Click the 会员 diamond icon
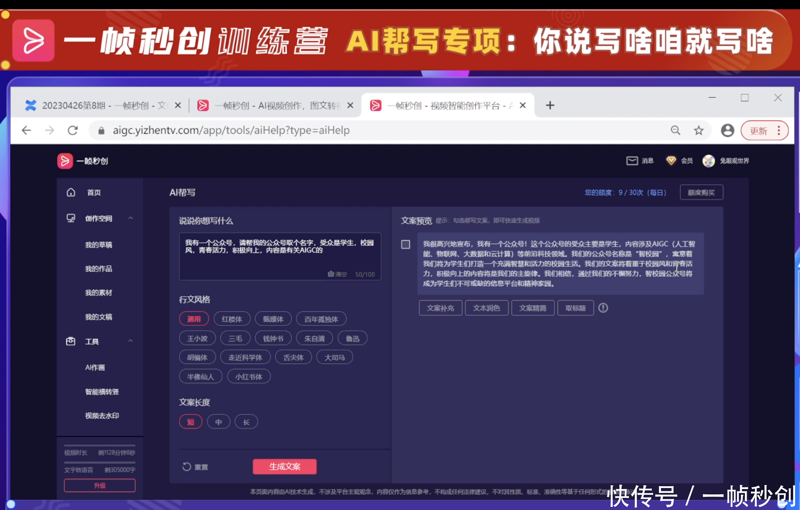Screen dimensions: 800x510 pos(671,161)
